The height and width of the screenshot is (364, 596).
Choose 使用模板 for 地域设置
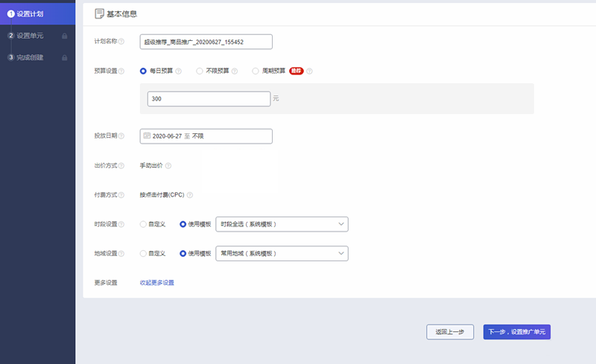[183, 253]
